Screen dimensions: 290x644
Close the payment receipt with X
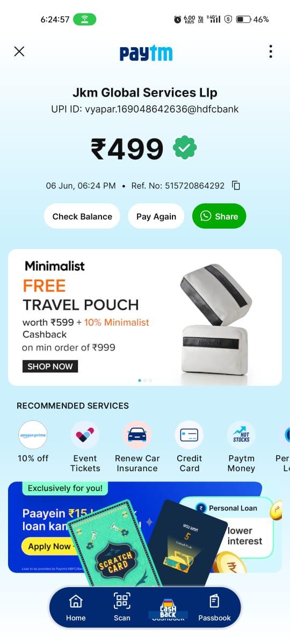point(19,52)
